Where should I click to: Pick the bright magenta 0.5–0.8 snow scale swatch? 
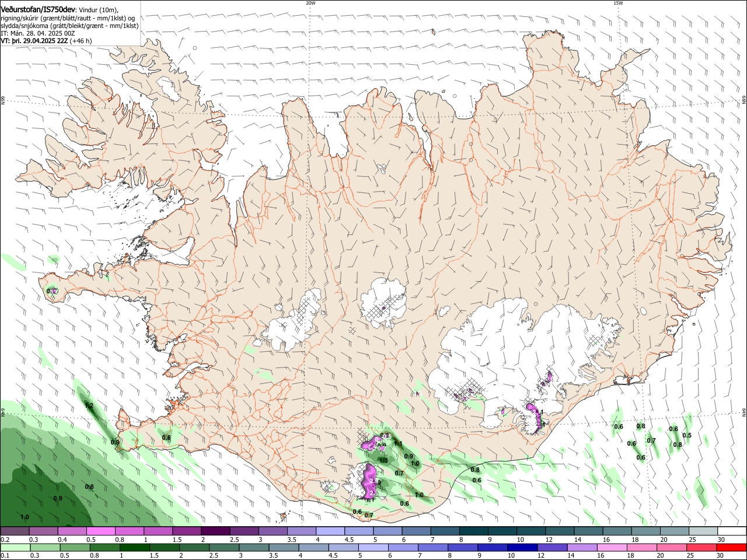pyautogui.click(x=101, y=531)
